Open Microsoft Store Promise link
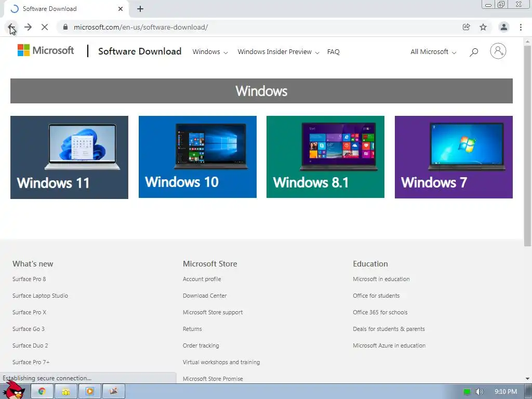Screen dimensions: 532x399 [x=212, y=379]
